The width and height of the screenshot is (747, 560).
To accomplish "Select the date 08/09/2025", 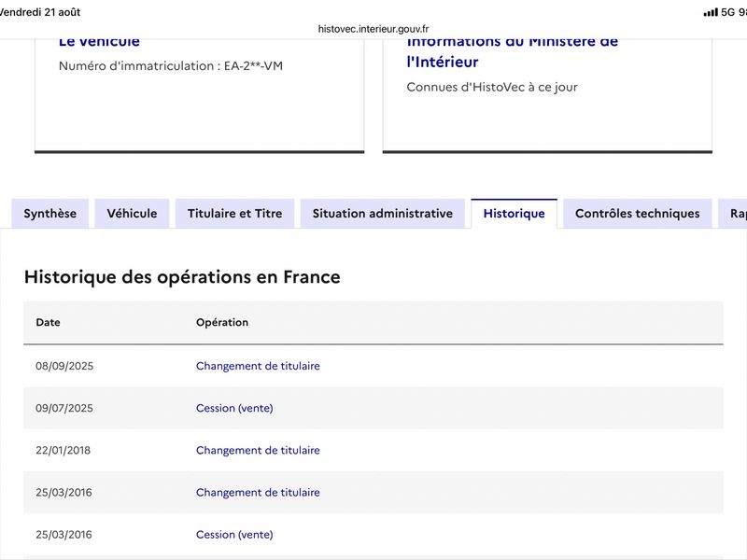I will pos(64,366).
